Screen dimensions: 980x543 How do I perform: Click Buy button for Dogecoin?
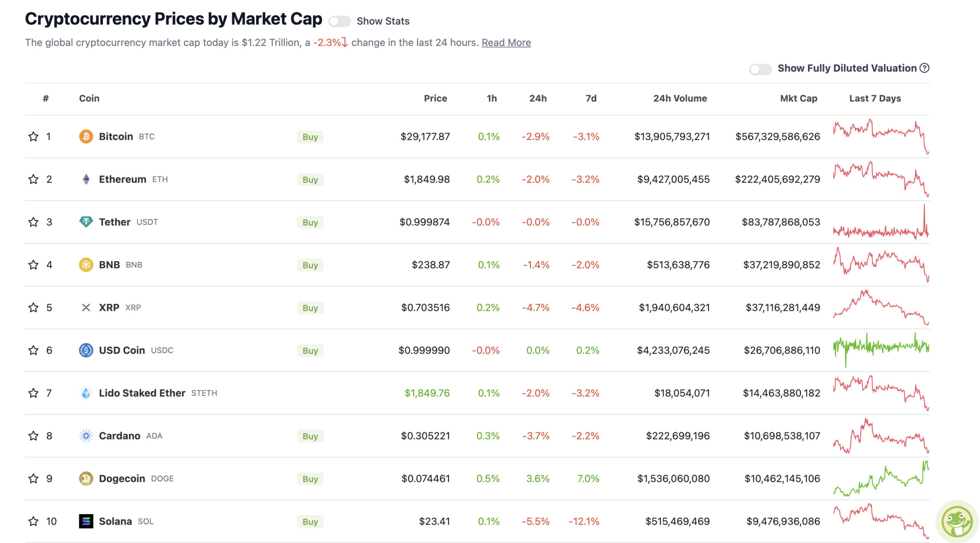[x=310, y=479]
